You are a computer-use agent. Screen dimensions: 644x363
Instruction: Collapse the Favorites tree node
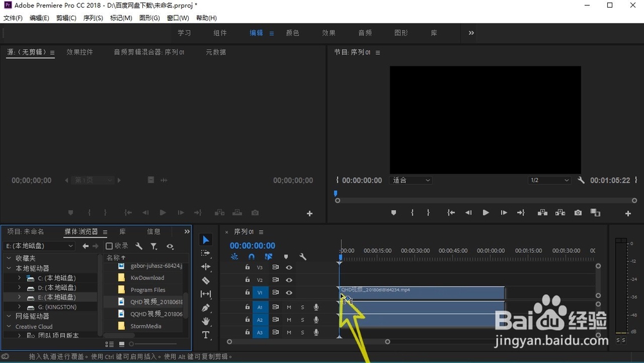pyautogui.click(x=9, y=258)
